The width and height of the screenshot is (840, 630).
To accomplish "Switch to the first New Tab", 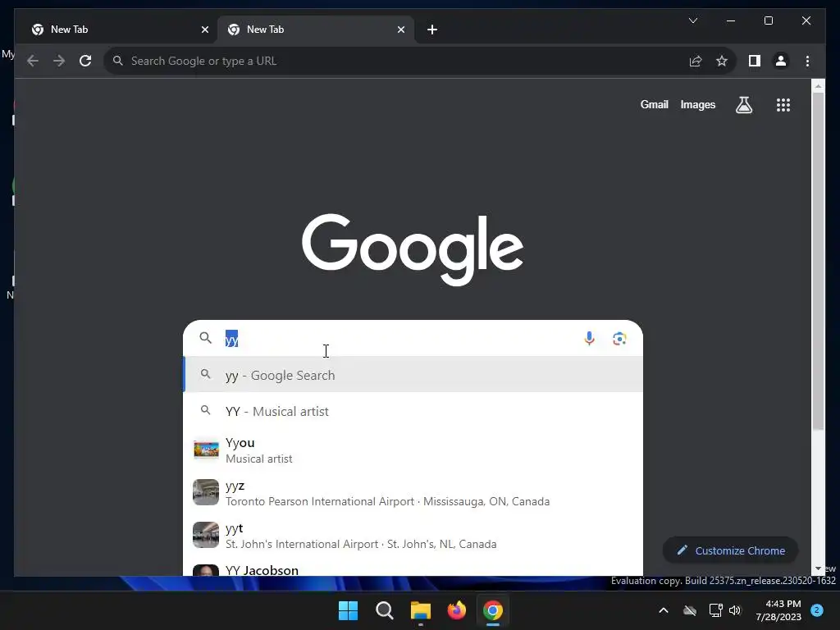I will [115, 30].
